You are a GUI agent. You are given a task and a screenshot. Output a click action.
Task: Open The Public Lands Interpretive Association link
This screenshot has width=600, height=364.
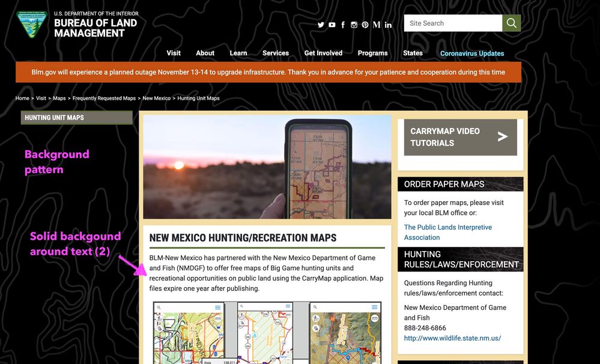click(x=447, y=232)
